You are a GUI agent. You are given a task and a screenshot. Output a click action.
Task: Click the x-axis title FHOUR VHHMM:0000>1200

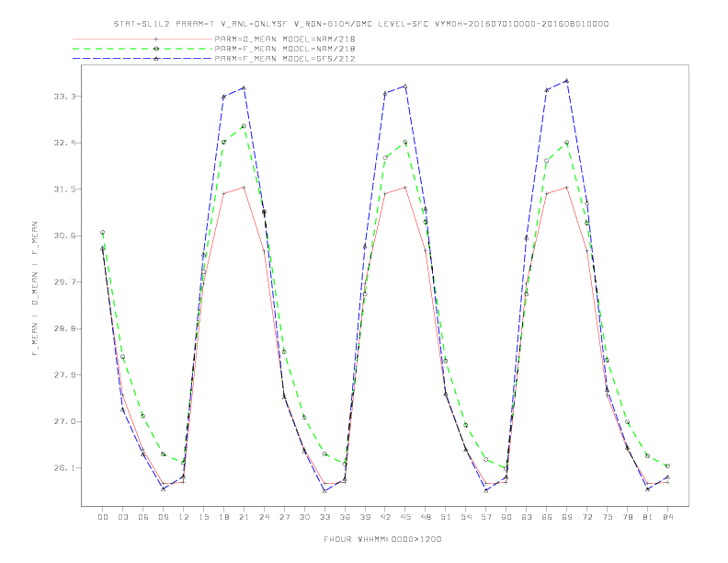[382, 539]
